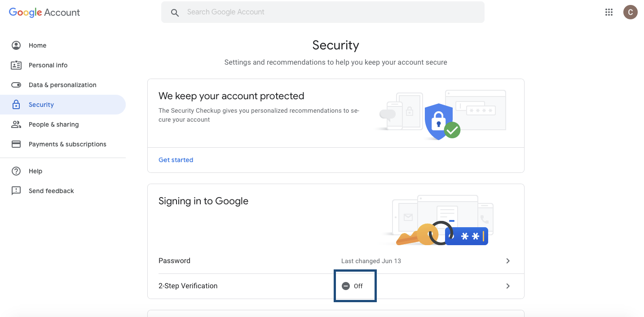Click the Send feedback speech bubble icon
644x317 pixels.
point(16,191)
